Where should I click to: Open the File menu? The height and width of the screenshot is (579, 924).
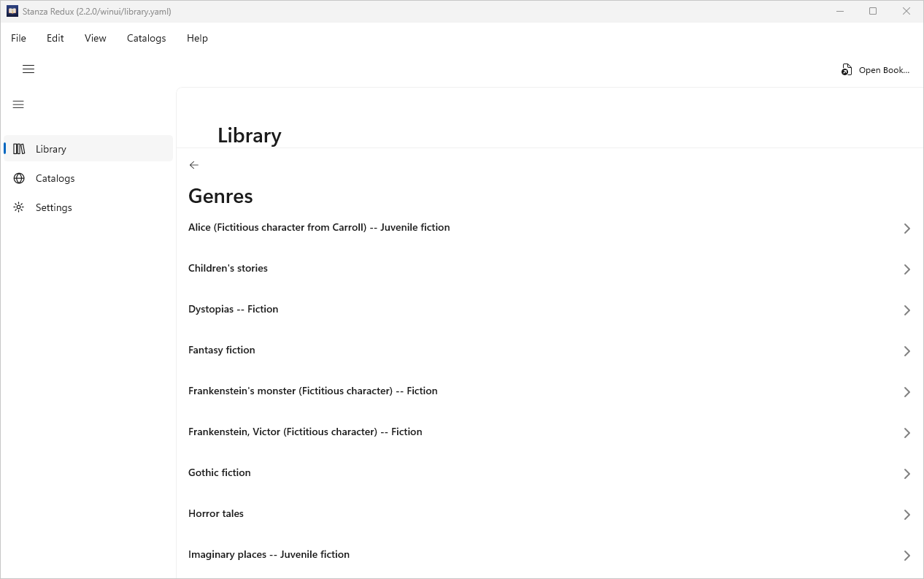18,38
